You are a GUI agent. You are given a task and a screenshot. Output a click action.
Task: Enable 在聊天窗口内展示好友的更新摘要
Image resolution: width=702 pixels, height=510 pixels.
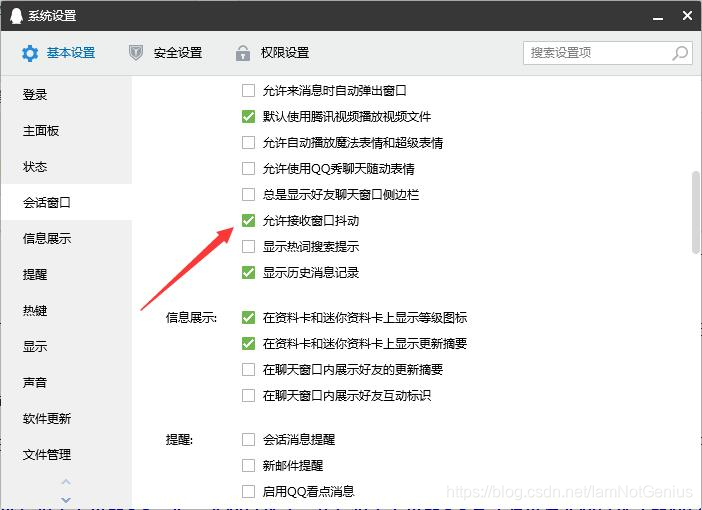click(248, 370)
